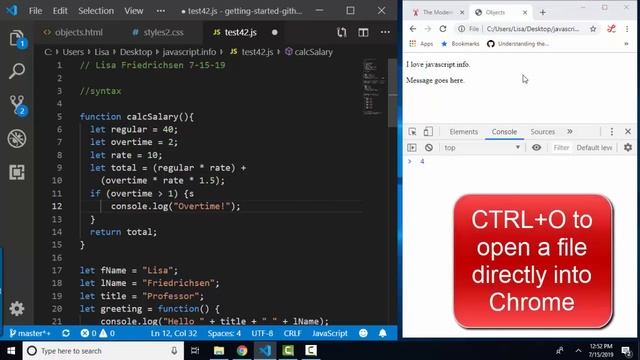This screenshot has height=360, width=640.
Task: Show more DevTools tabs chevron
Action: [570, 131]
